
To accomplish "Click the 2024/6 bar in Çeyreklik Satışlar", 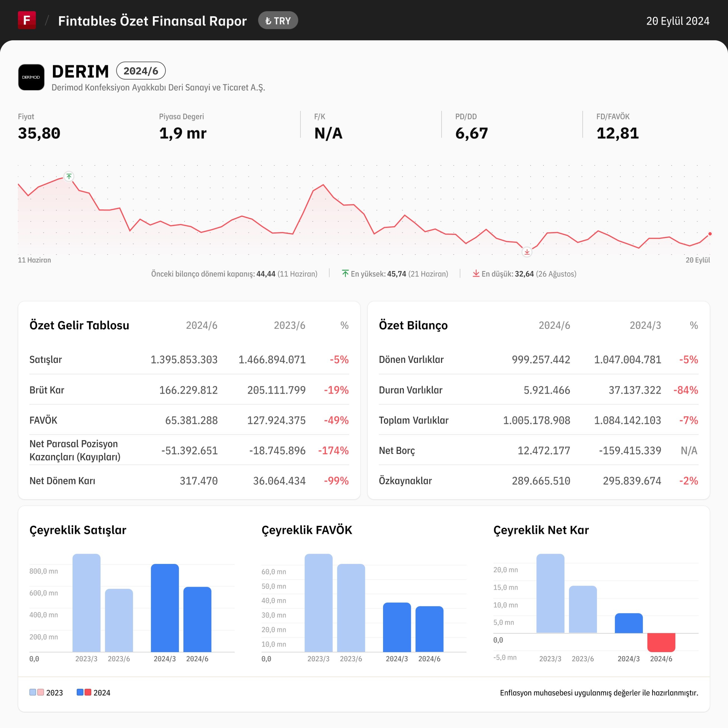I will 197,619.
